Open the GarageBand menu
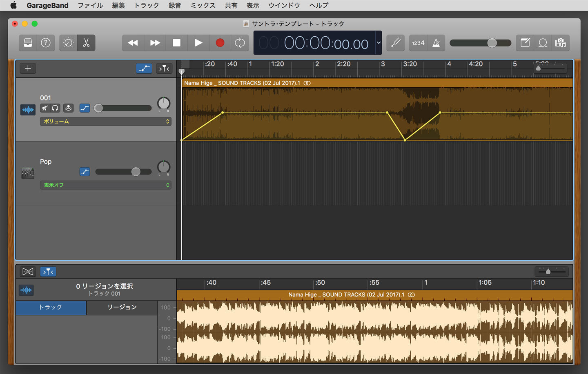Viewport: 588px width, 374px height. (x=47, y=5)
